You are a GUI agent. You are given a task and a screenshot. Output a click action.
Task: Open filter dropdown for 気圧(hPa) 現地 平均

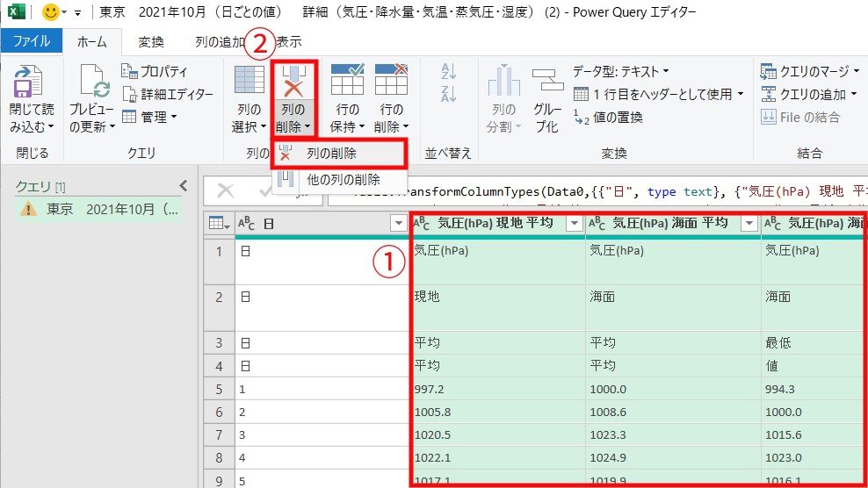(x=575, y=224)
